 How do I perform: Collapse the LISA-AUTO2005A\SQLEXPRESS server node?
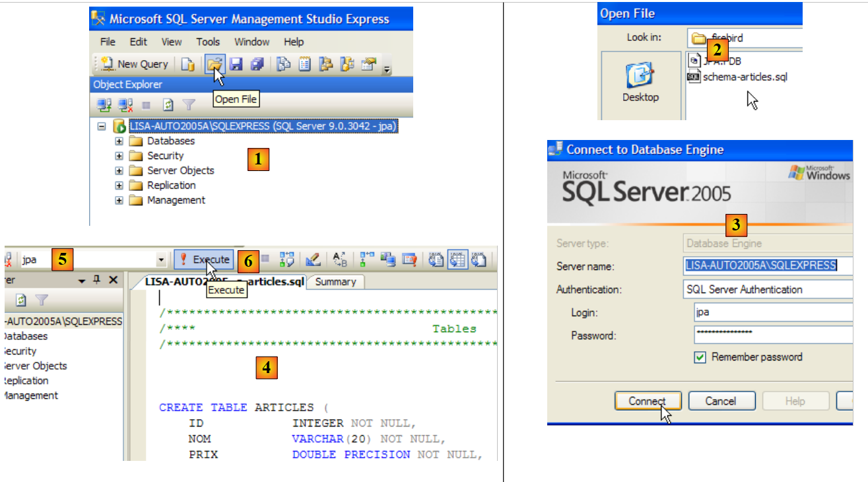[101, 125]
